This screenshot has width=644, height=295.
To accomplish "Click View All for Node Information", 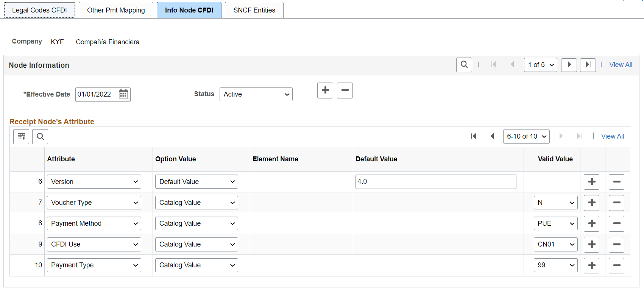I will pyautogui.click(x=621, y=65).
